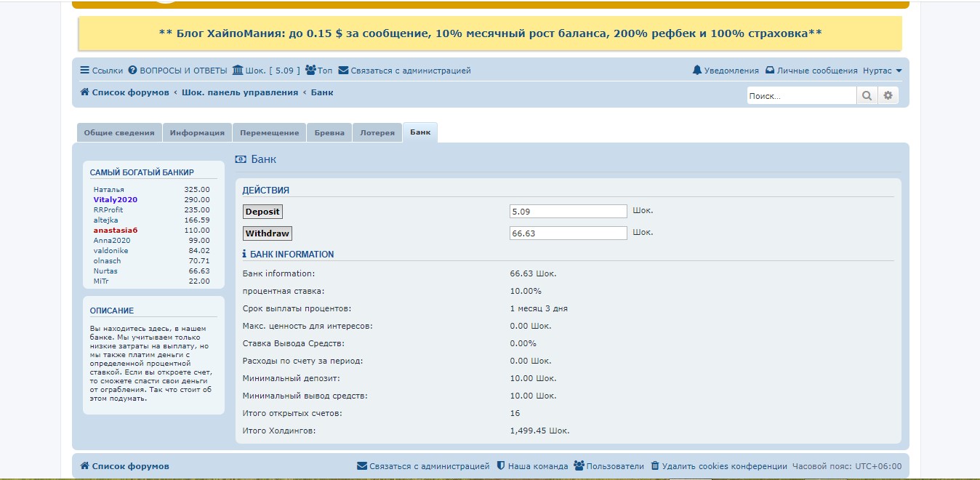Open Vitaly2020 profile in richest list
This screenshot has width=980, height=480.
pyautogui.click(x=116, y=199)
